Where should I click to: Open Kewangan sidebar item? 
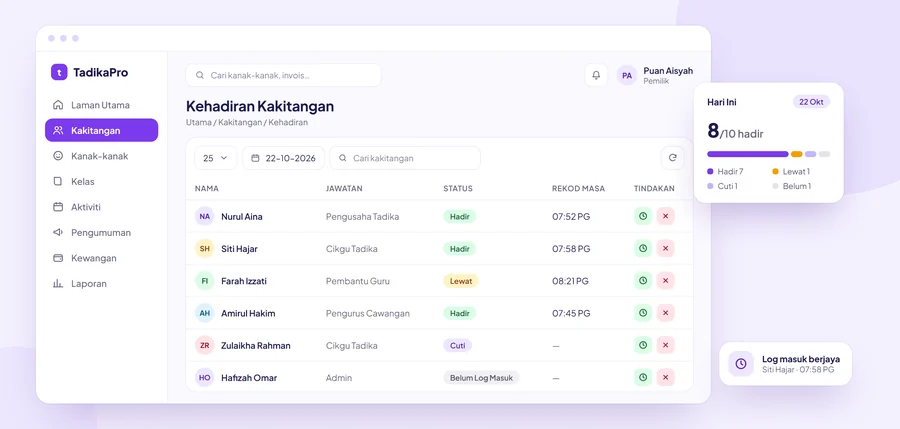[101, 258]
